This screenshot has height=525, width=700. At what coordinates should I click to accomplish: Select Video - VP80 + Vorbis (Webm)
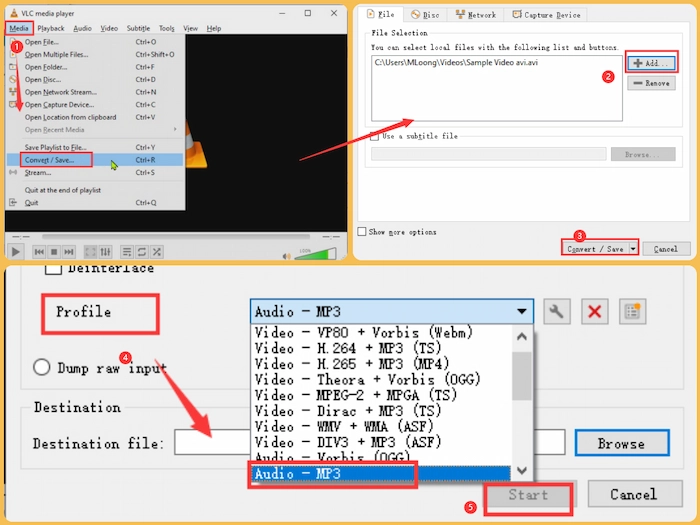click(x=381, y=333)
